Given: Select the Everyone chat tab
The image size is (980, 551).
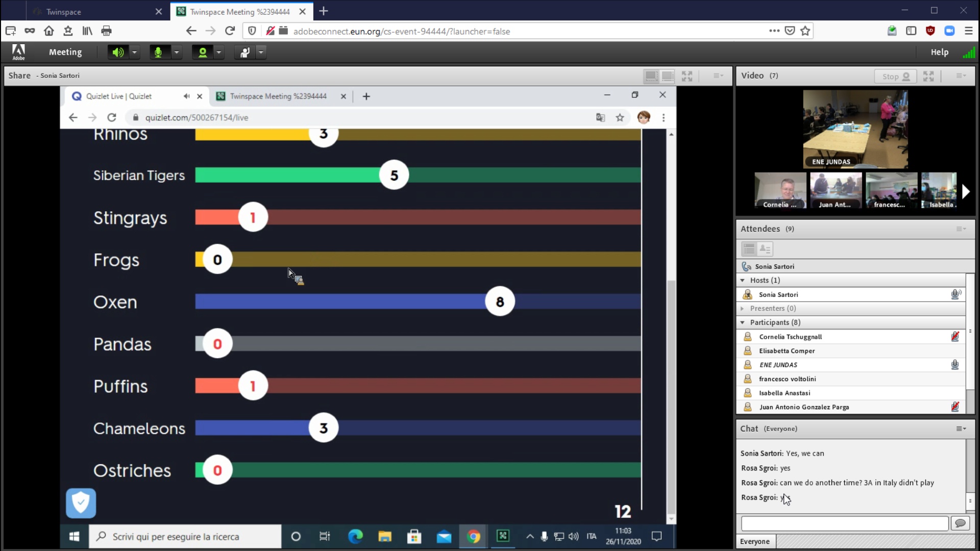Looking at the screenshot, I should pyautogui.click(x=755, y=541).
